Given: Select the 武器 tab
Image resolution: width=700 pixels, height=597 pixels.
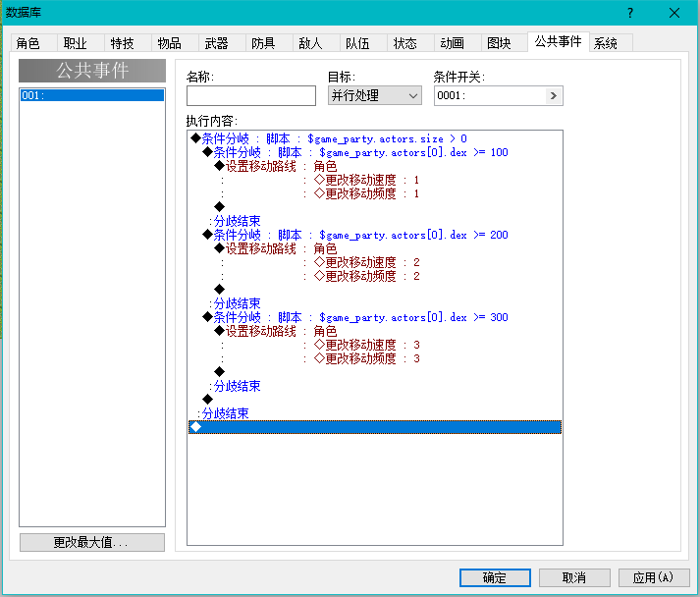Looking at the screenshot, I should pos(222,43).
